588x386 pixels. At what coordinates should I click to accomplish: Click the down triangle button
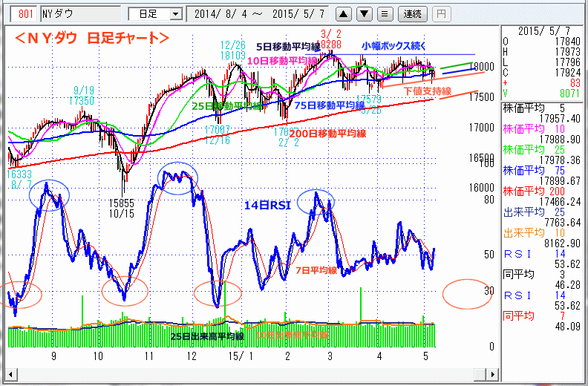pos(364,14)
